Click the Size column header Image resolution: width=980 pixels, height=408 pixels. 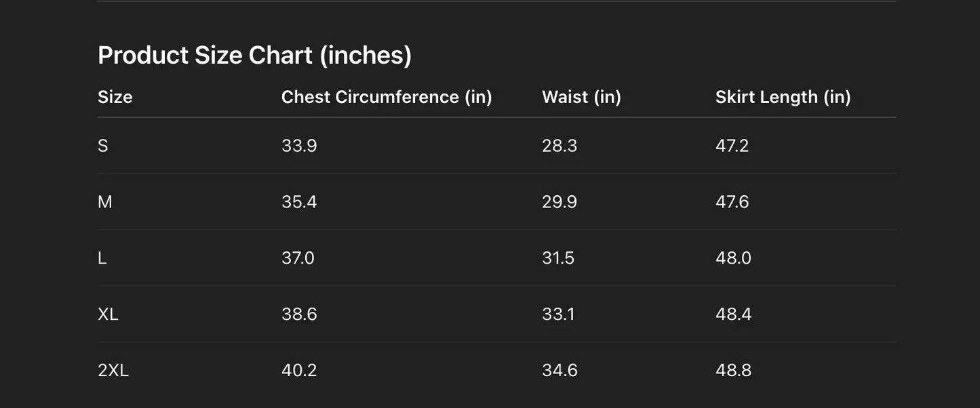pos(115,97)
